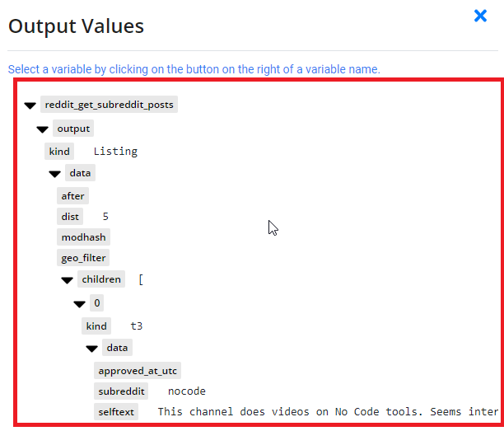The width and height of the screenshot is (504, 431).
Task: Collapse the children array arrow
Action: click(x=68, y=280)
